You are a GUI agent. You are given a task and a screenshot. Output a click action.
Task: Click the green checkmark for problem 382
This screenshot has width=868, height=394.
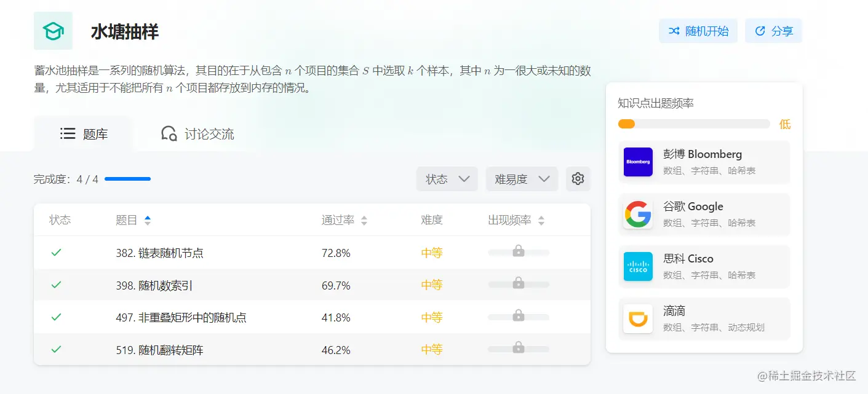click(x=56, y=252)
